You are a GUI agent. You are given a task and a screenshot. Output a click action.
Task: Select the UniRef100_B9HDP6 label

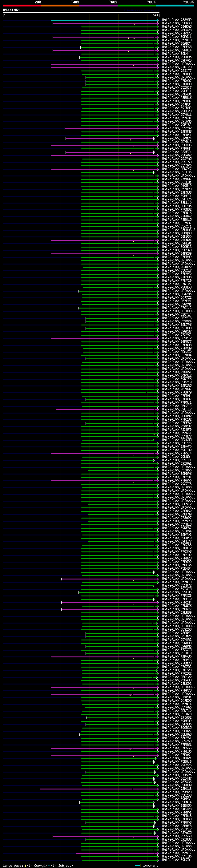(177, 474)
